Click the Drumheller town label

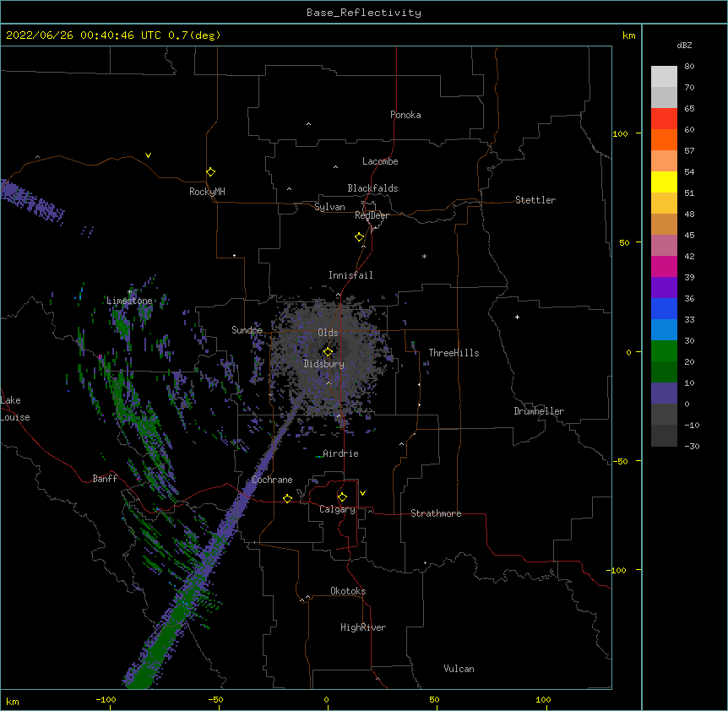tap(539, 411)
